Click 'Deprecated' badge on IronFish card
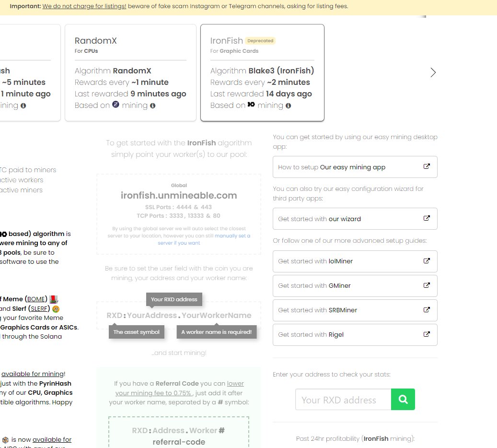The height and width of the screenshot is (448, 497). pos(260,41)
